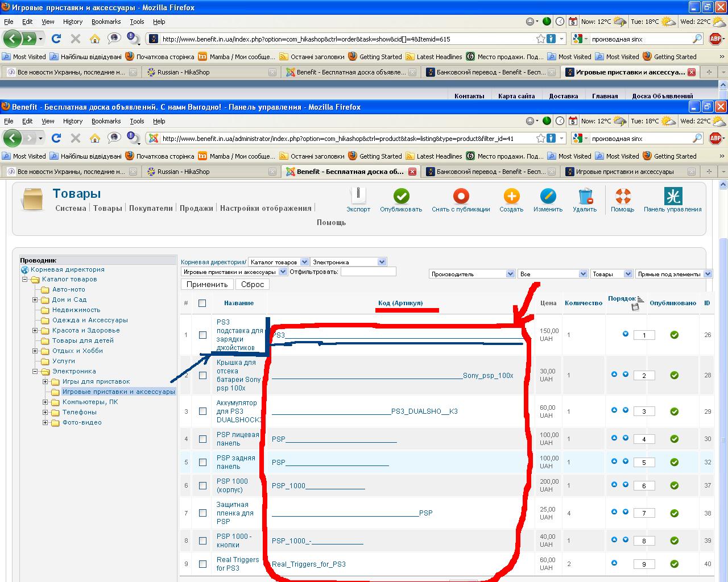Select Недвижимость folder in the tree
This screenshot has height=582, width=728.
click(x=76, y=310)
